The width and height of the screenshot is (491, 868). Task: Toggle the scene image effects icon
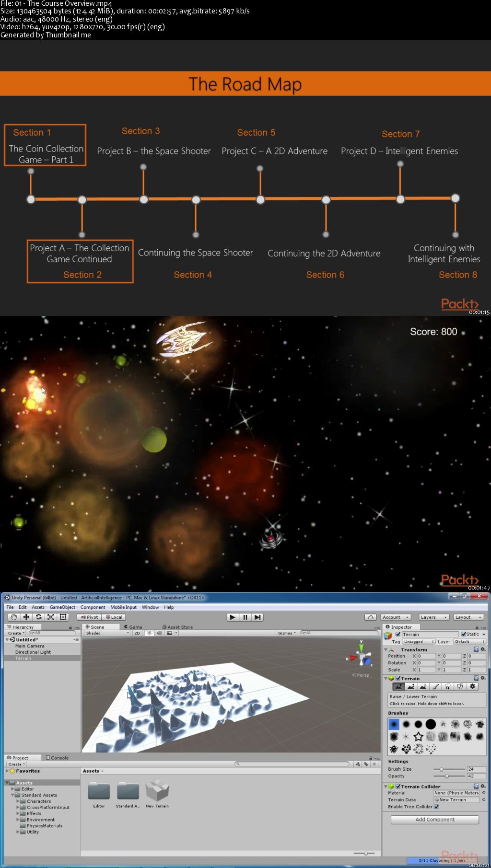point(170,633)
